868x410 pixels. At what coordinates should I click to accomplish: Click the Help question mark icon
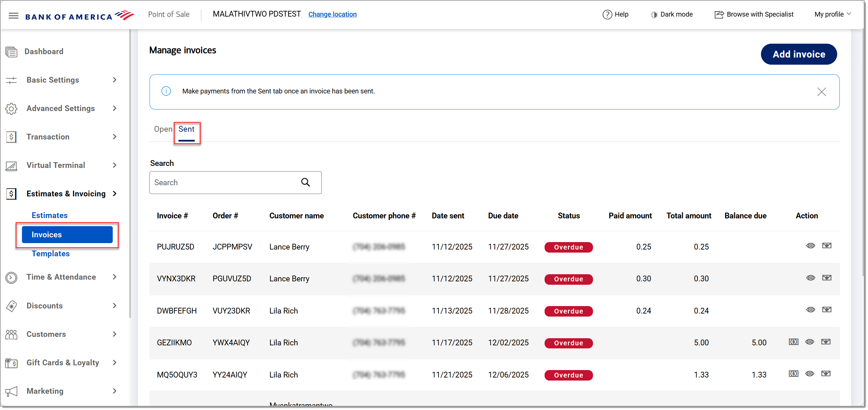pyautogui.click(x=607, y=15)
